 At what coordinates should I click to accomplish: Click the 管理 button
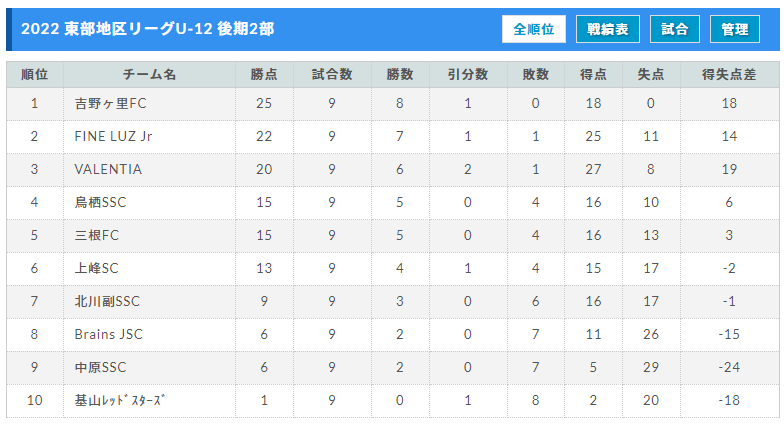click(735, 29)
